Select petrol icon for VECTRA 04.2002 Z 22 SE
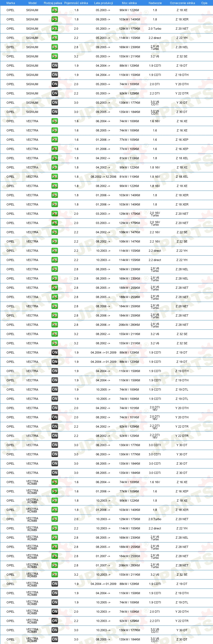Screen dimensions: 213x644 pos(55,232)
